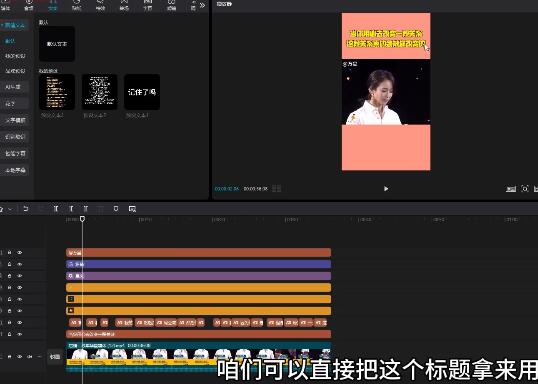538x384 pixels.
Task: Click the rightmost icon in timeline toolbar
Action: coord(132,209)
